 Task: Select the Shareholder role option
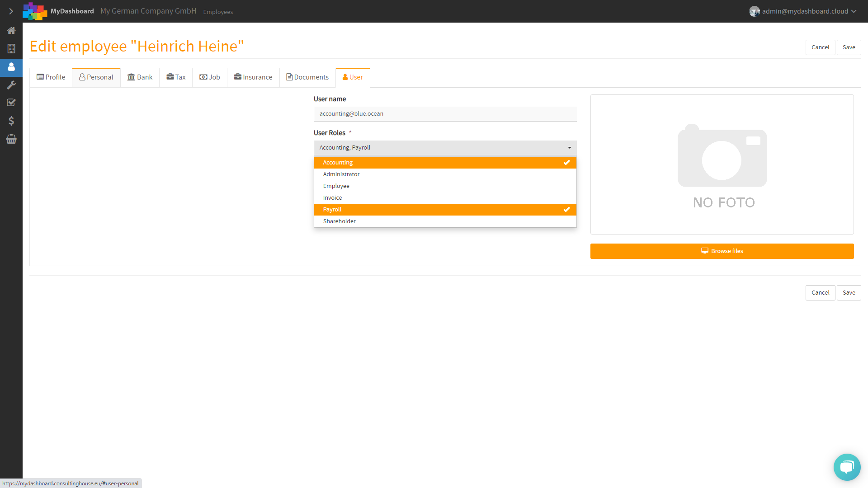click(x=445, y=221)
